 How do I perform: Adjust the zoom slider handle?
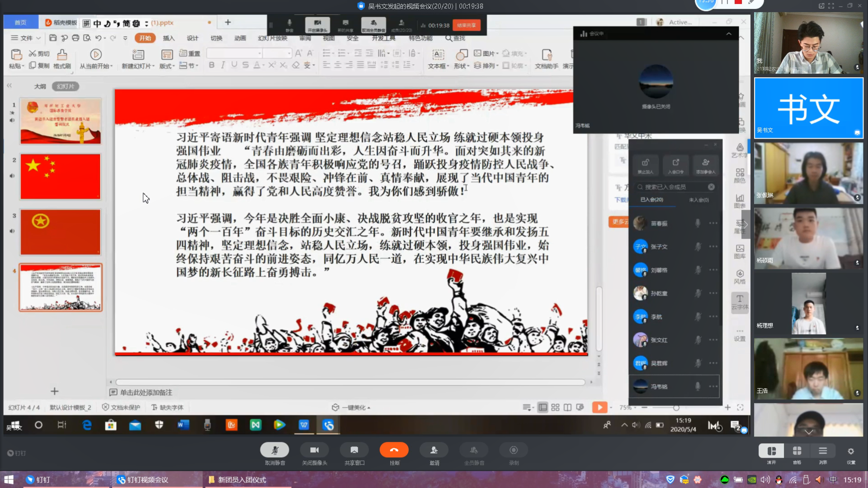(x=676, y=408)
